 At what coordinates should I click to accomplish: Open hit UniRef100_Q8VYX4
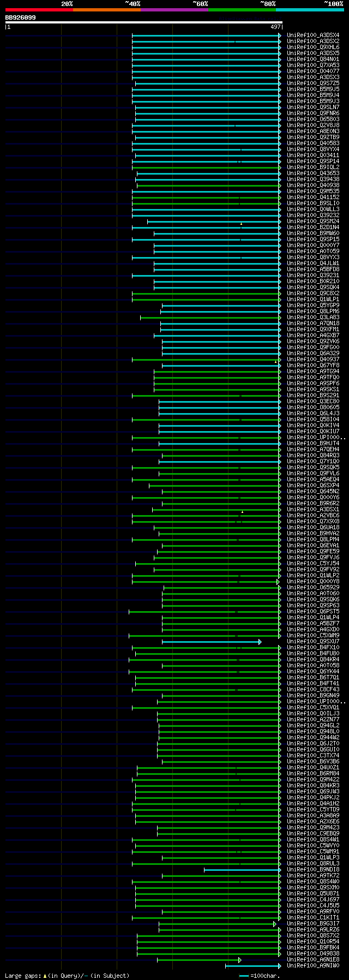313,149
